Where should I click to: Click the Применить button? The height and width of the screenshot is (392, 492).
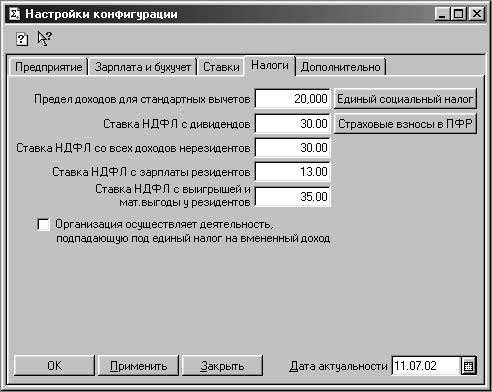(138, 366)
